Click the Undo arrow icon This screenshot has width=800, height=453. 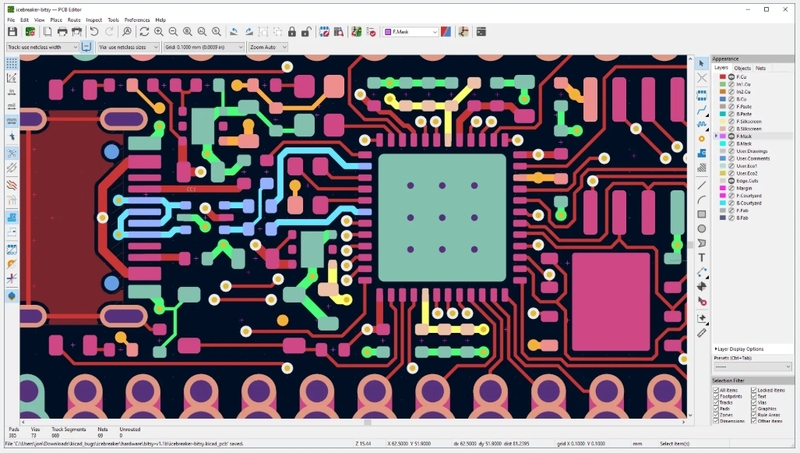(x=94, y=32)
